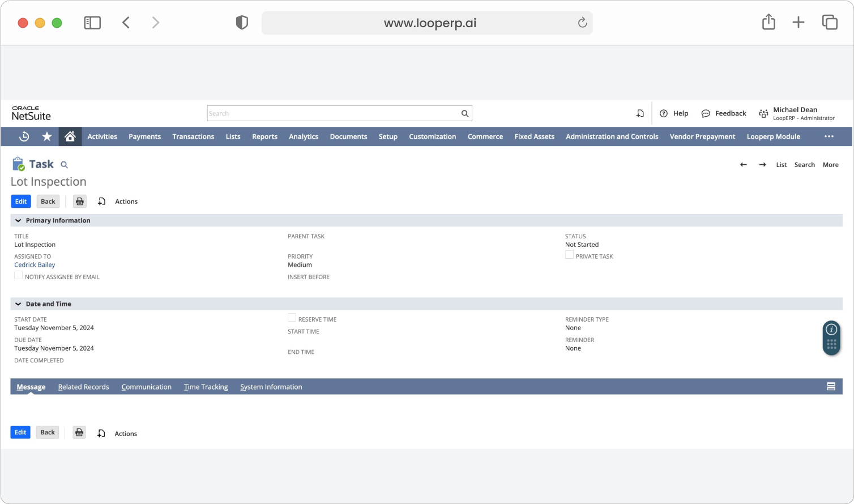The width and height of the screenshot is (854, 504).
Task: Open the Cedrick Bailey assignee link
Action: [x=35, y=265]
